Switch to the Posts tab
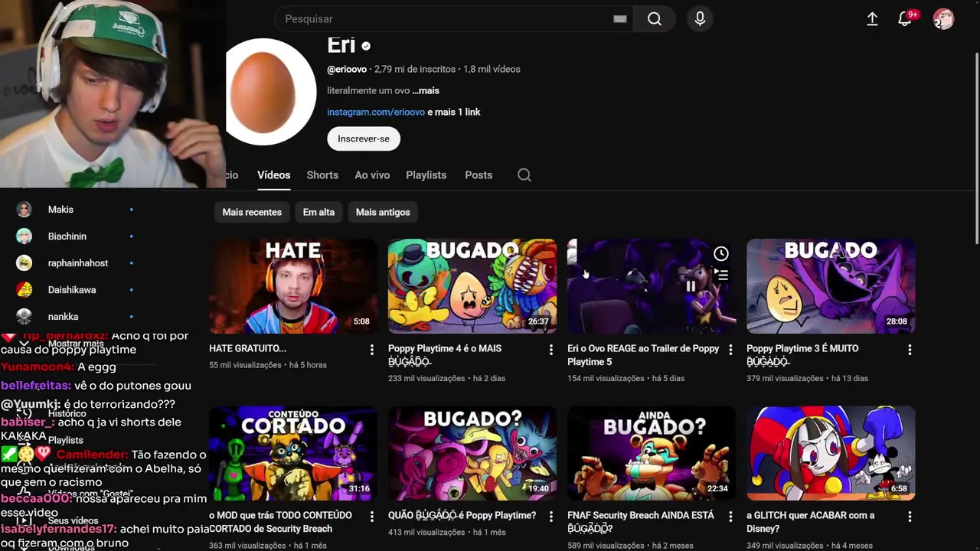This screenshot has width=980, height=551. click(479, 175)
